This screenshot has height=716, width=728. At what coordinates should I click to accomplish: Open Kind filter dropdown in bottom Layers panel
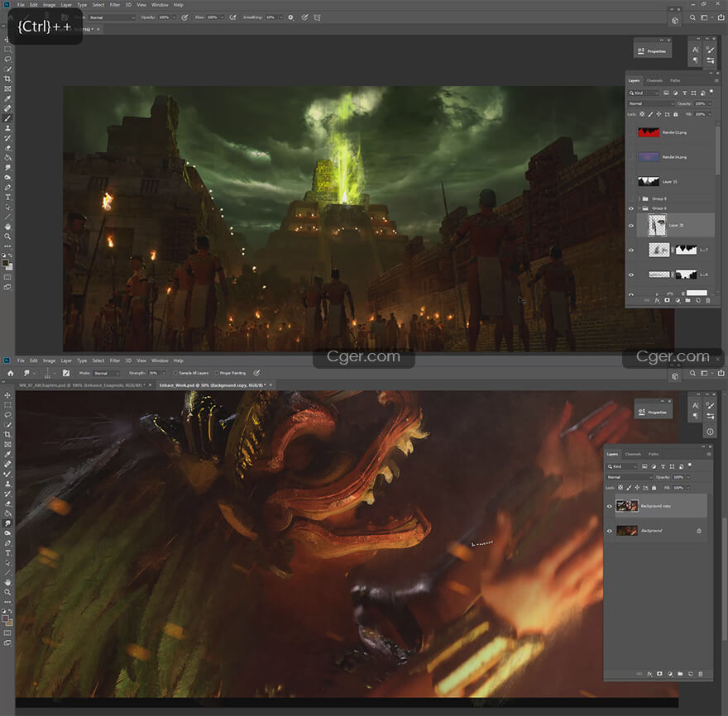(622, 466)
